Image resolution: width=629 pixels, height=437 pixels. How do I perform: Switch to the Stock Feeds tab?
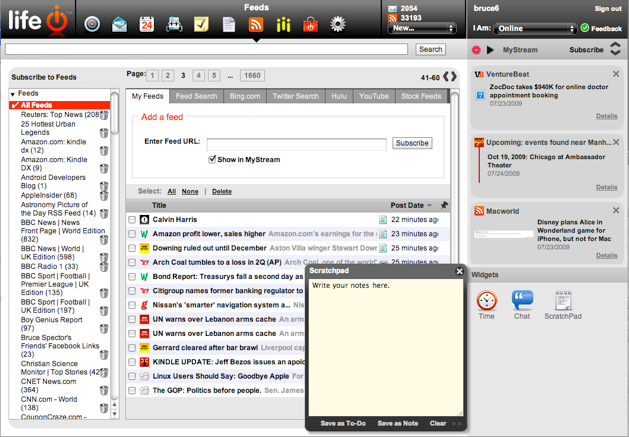[421, 97]
